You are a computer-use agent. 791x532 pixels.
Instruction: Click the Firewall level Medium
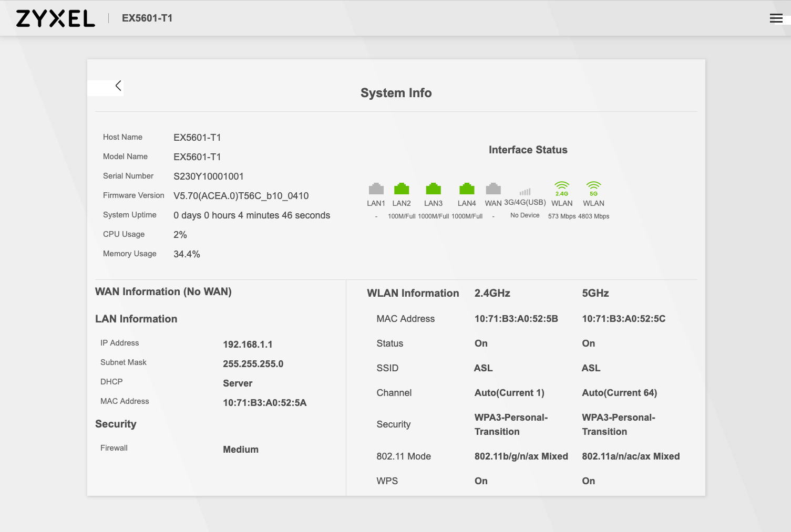click(x=241, y=450)
